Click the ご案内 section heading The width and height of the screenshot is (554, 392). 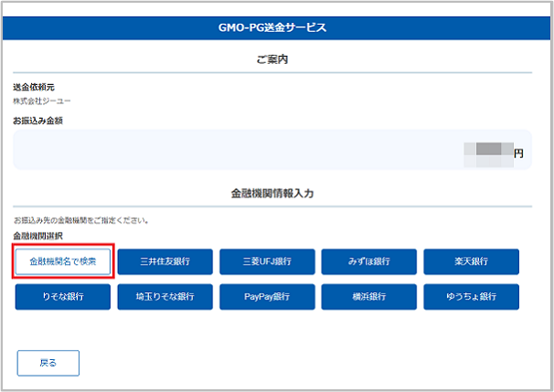pos(277,60)
